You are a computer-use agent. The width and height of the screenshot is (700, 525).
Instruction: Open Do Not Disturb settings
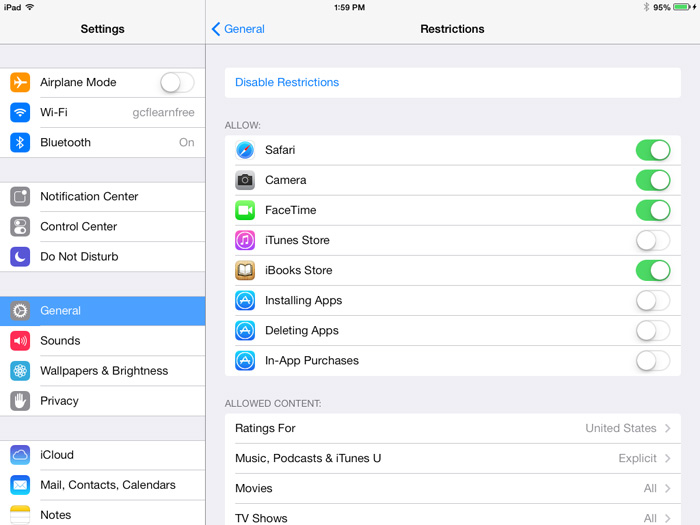pyautogui.click(x=102, y=257)
